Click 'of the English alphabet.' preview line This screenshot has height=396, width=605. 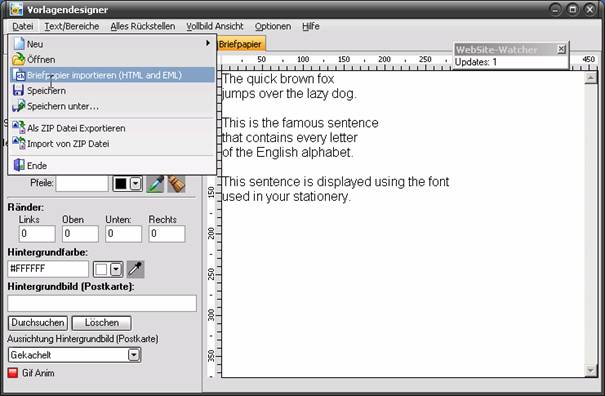point(287,152)
